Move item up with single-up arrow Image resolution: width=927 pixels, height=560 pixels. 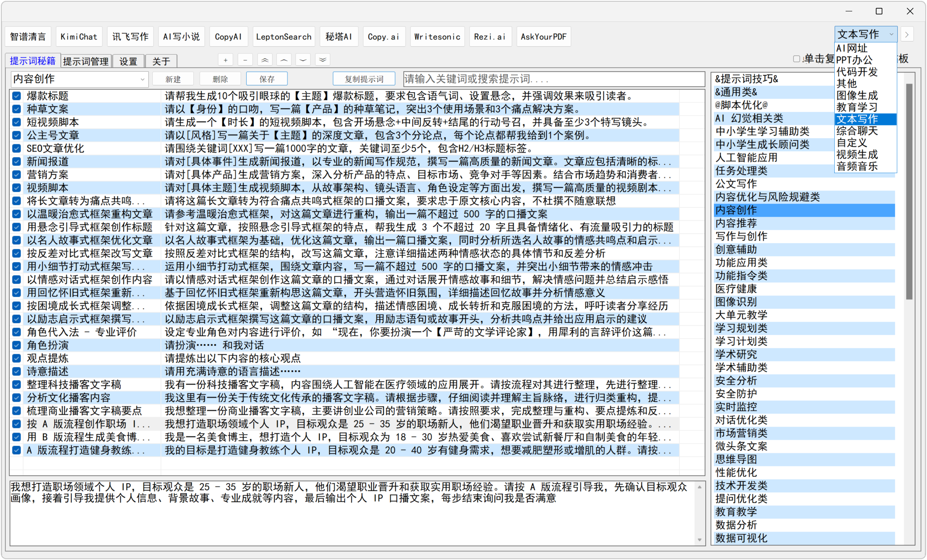click(x=284, y=60)
